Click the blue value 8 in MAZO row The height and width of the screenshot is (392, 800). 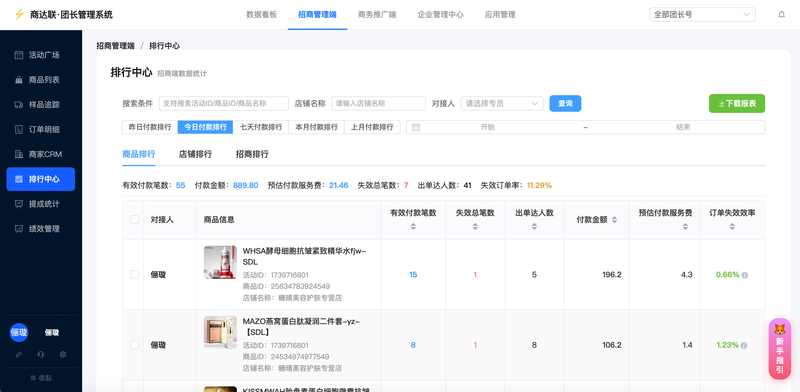413,345
